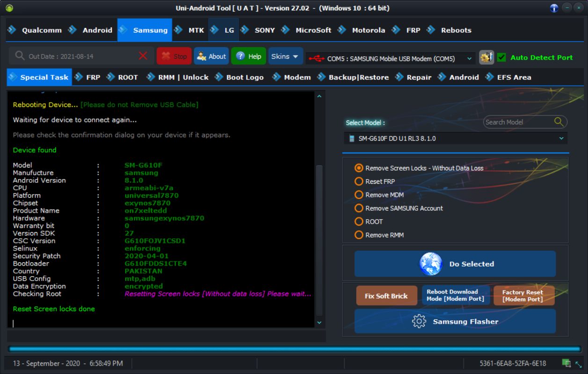Open the Android sub-tab beside Repair
The height and width of the screenshot is (374, 588).
click(x=458, y=77)
